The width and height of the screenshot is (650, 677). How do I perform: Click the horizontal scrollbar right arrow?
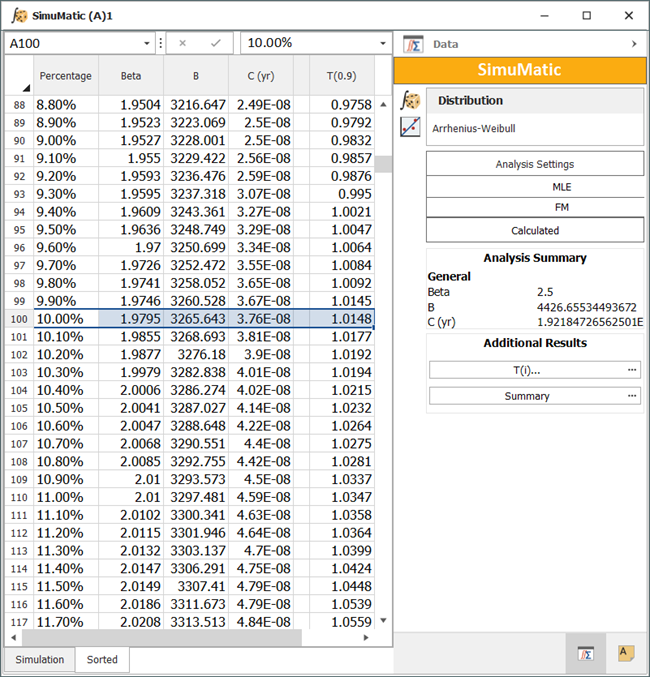click(366, 638)
